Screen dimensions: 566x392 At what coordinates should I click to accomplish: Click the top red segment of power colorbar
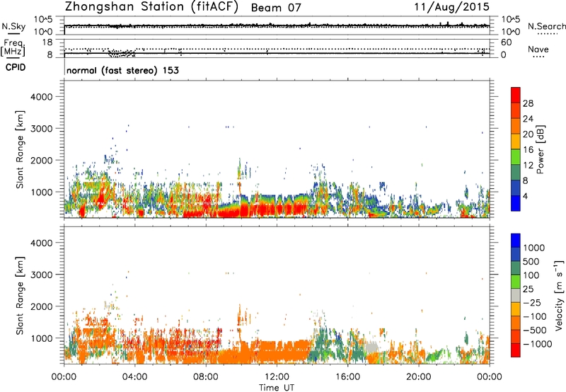coord(516,95)
